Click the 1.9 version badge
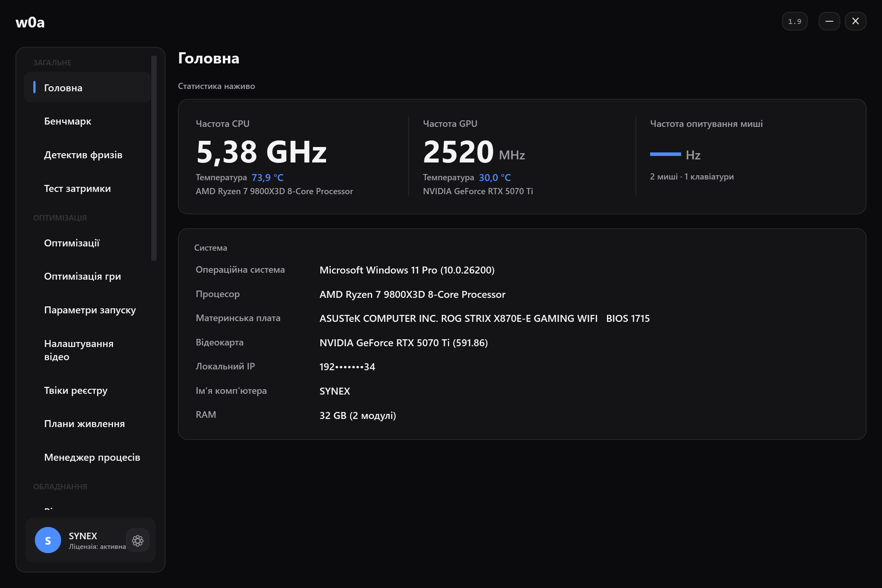 tap(795, 21)
